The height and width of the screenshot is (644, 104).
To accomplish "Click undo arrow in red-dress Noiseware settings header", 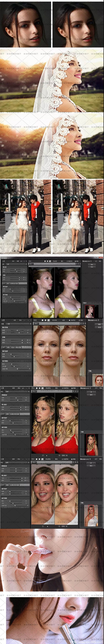I will [23, 388].
